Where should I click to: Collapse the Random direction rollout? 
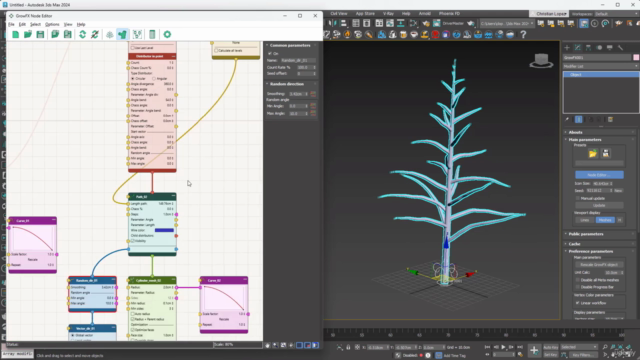point(291,84)
